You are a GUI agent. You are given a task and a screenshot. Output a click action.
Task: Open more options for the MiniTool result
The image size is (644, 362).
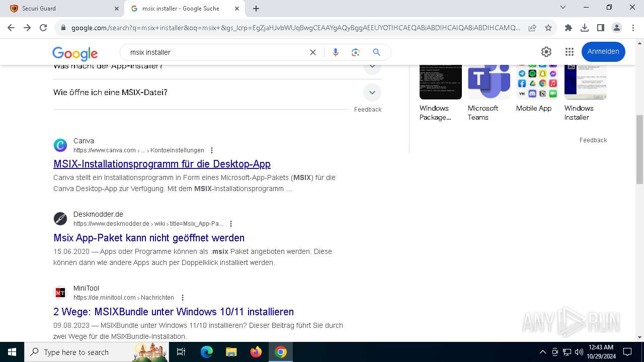coord(183,298)
